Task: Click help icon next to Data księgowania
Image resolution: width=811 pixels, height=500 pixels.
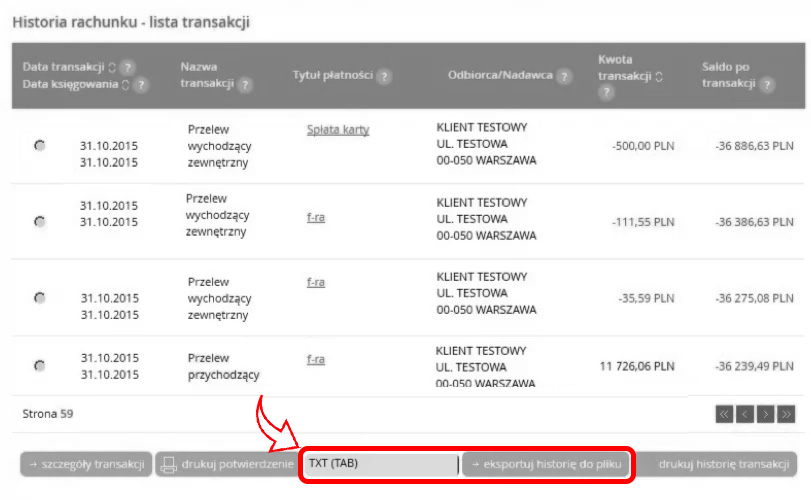Action: [141, 85]
